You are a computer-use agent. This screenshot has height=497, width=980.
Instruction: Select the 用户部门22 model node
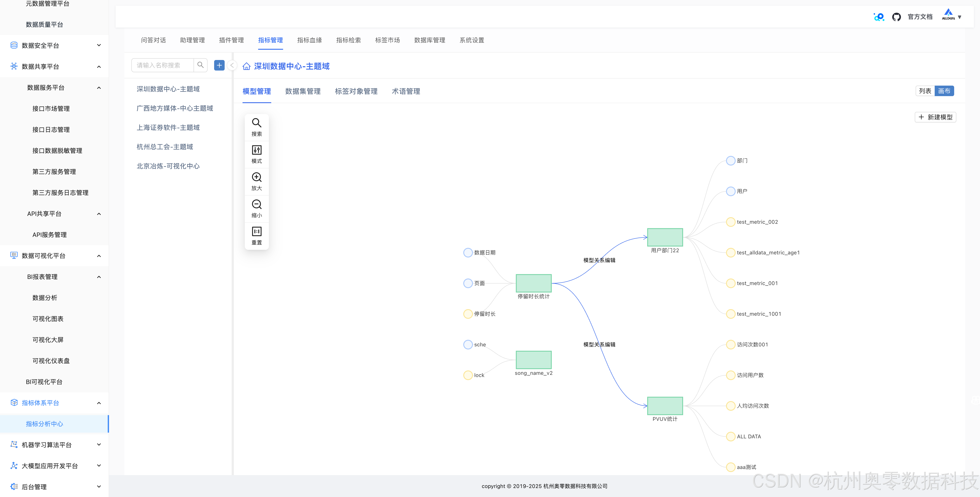(665, 237)
